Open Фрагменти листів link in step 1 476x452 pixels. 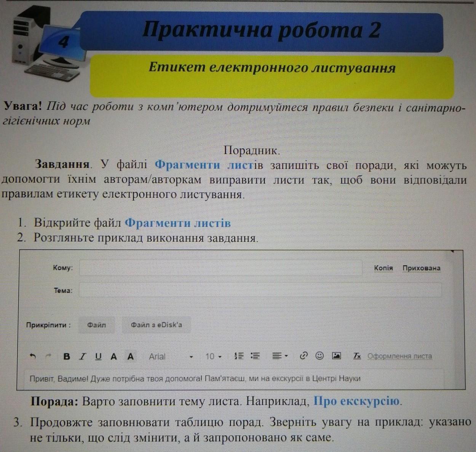(178, 223)
